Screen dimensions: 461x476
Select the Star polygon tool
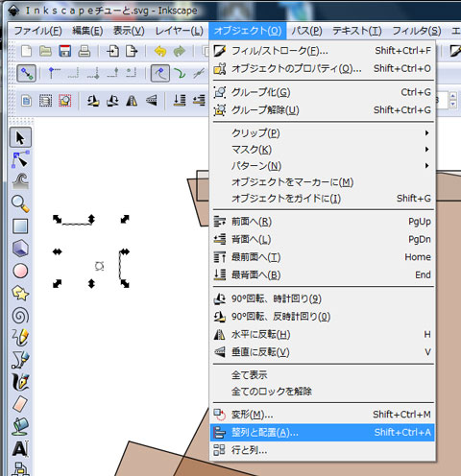point(20,294)
